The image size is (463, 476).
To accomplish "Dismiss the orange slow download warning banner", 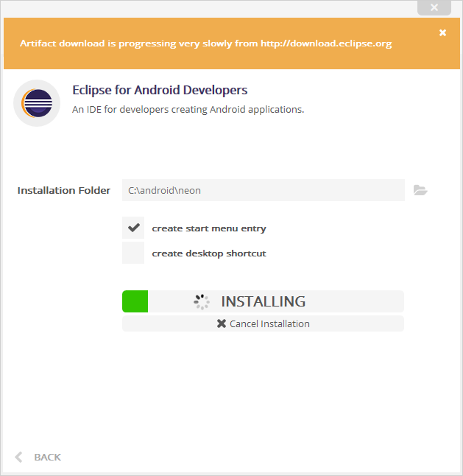I will pyautogui.click(x=442, y=32).
